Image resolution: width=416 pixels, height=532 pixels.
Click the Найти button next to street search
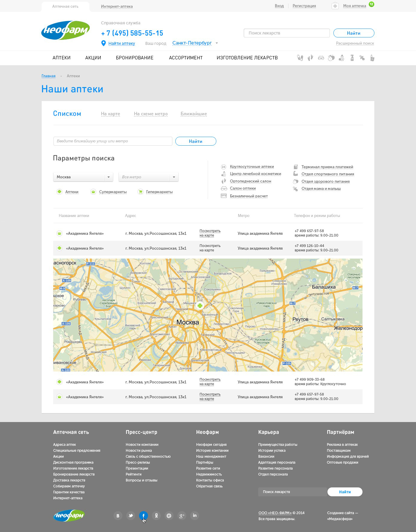click(x=196, y=141)
